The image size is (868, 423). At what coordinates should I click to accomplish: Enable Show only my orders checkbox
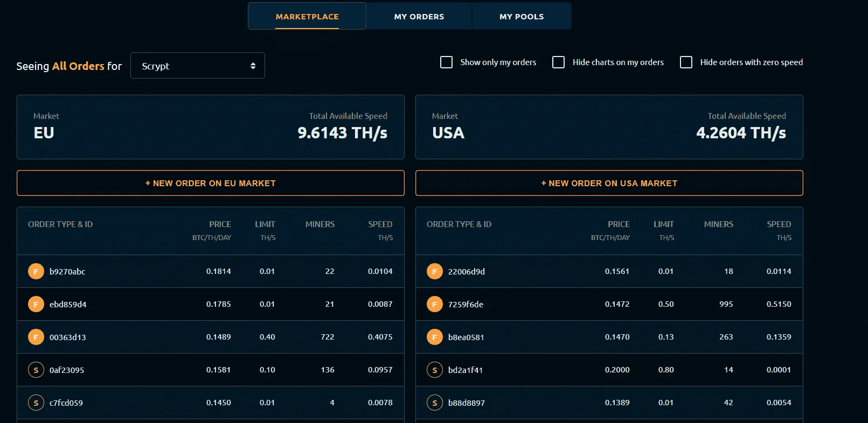click(447, 62)
